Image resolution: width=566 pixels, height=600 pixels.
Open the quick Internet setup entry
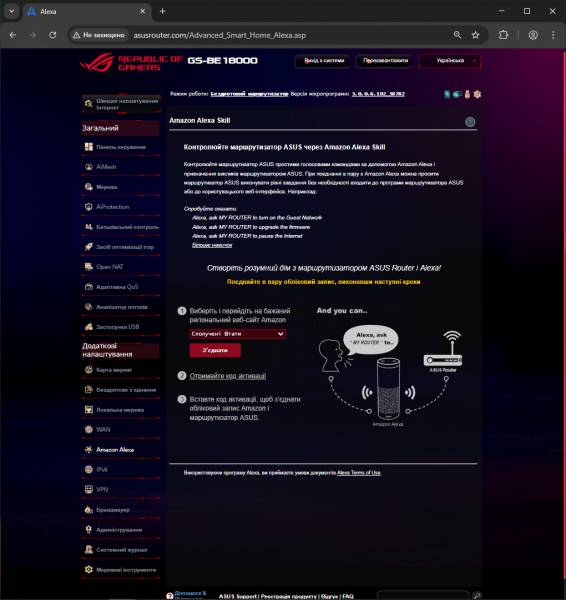pos(121,104)
